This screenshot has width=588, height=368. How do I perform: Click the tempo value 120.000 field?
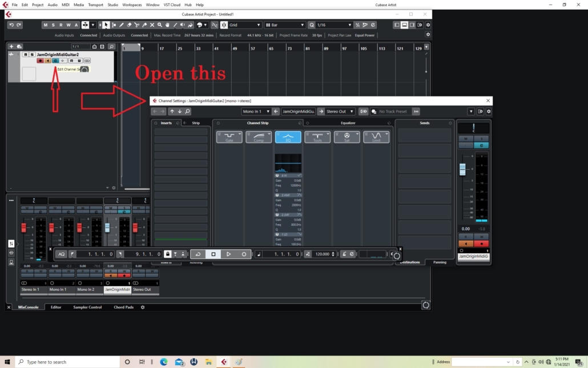(323, 254)
